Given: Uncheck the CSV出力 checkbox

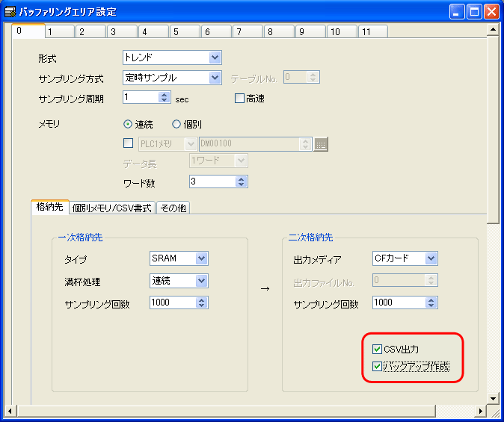Looking at the screenshot, I should coord(377,350).
